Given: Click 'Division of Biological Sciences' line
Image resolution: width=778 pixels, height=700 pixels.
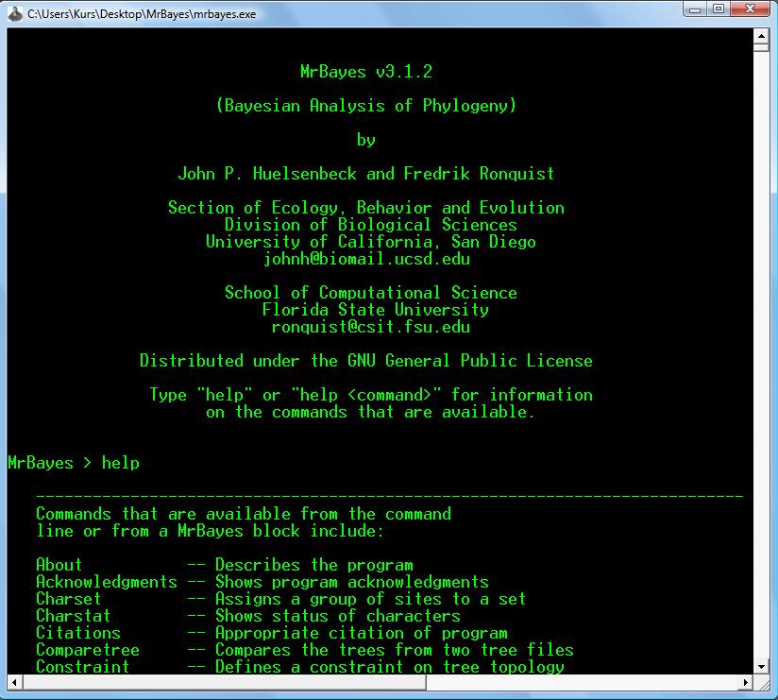Looking at the screenshot, I should click(371, 225).
